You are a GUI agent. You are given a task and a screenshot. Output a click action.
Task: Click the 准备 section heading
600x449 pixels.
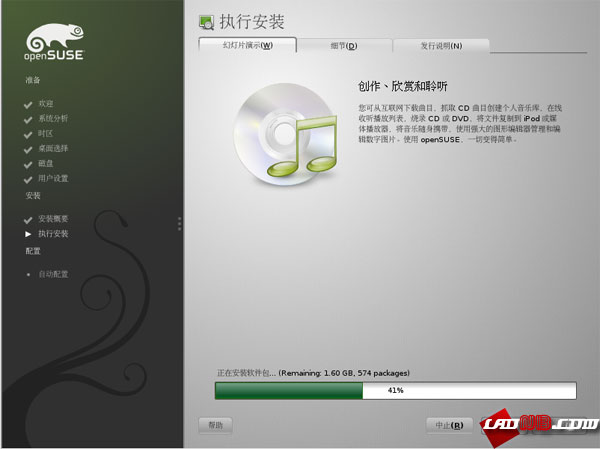tap(33, 80)
